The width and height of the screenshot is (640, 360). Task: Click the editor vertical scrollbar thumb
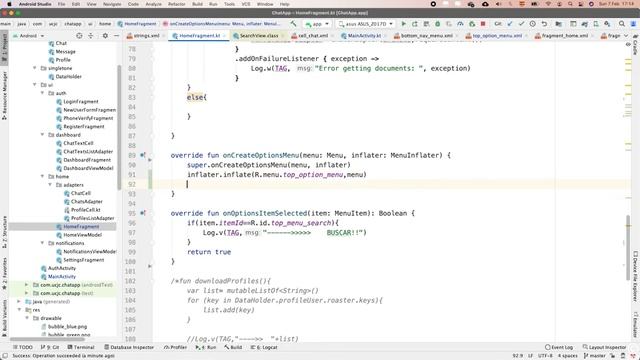[x=628, y=247]
